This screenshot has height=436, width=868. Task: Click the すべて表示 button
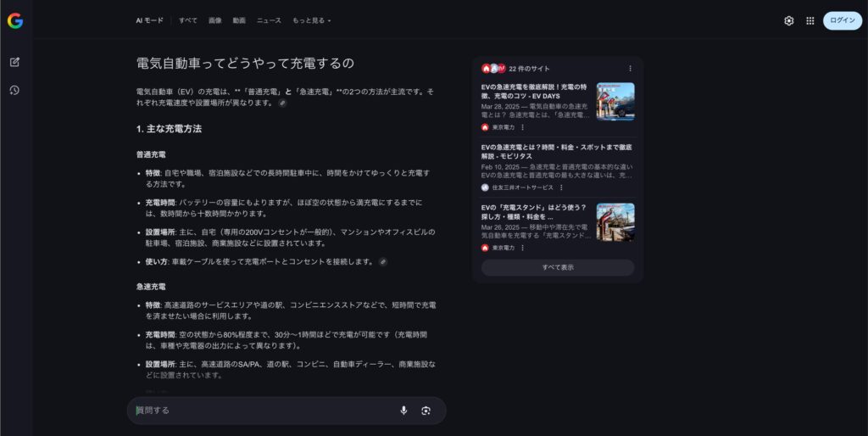pos(558,267)
